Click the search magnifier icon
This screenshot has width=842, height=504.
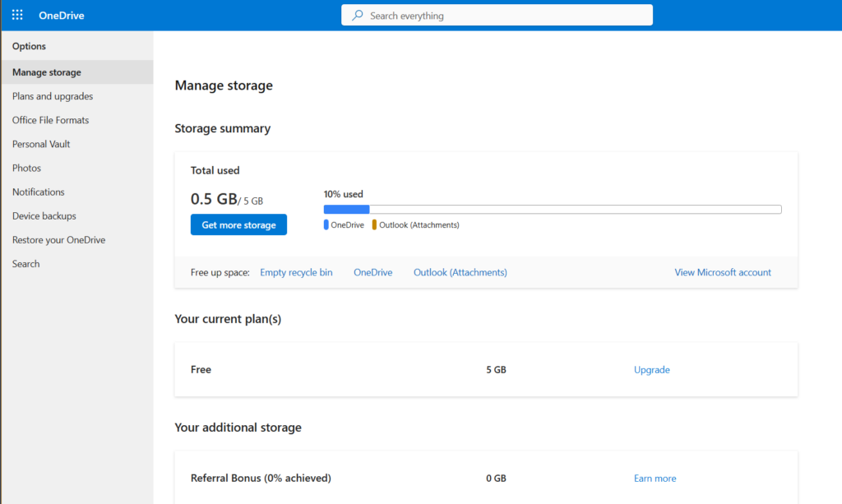pyautogui.click(x=357, y=15)
